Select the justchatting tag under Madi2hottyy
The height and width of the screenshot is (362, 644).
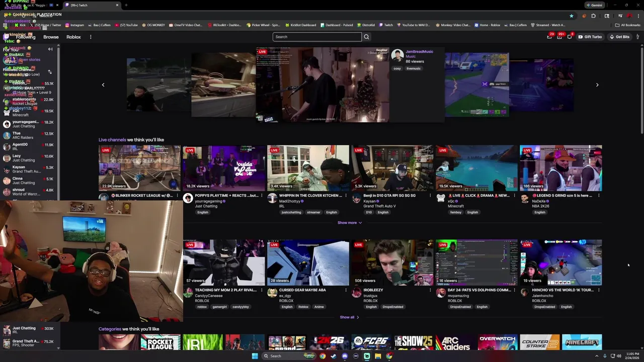(x=291, y=212)
